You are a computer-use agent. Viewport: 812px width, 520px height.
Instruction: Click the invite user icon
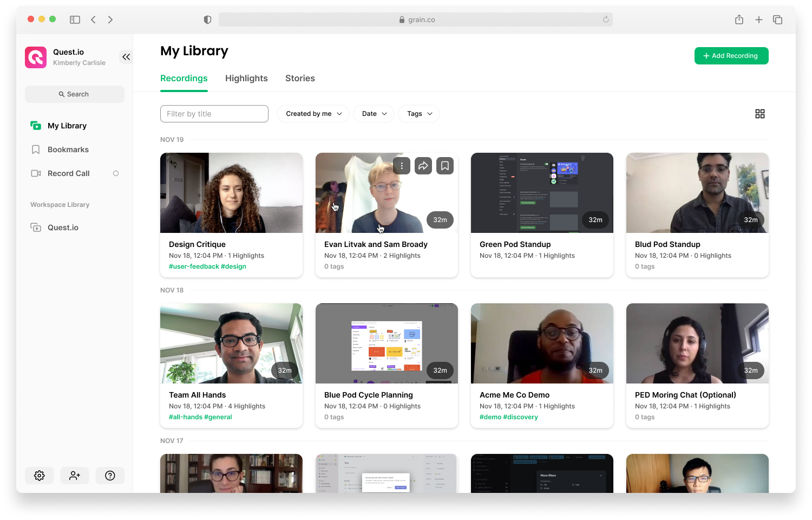tap(75, 476)
